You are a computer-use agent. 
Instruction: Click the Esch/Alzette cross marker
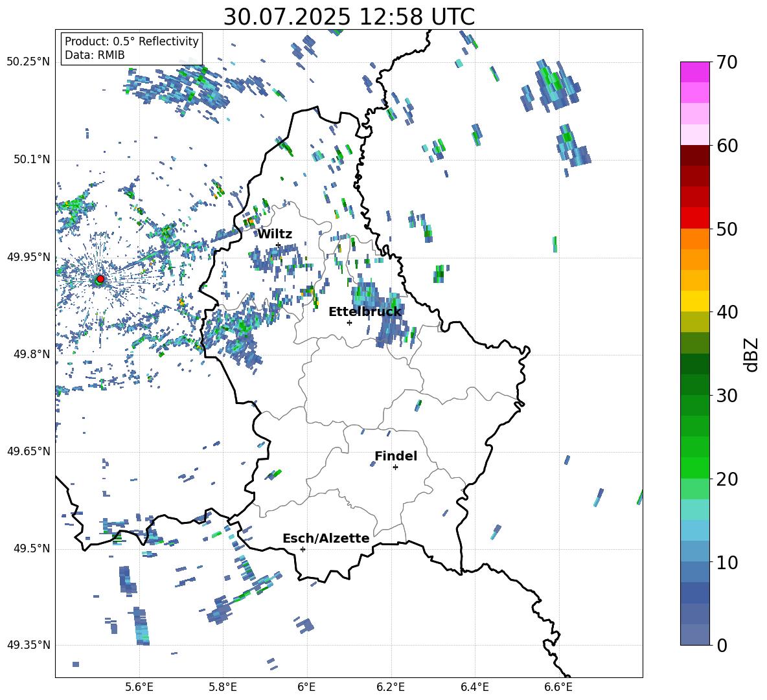(303, 549)
